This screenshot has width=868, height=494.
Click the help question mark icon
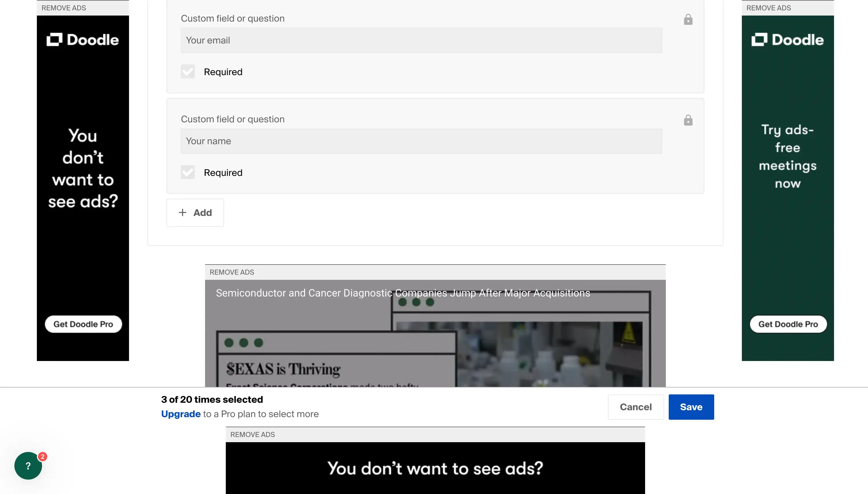pyautogui.click(x=27, y=467)
